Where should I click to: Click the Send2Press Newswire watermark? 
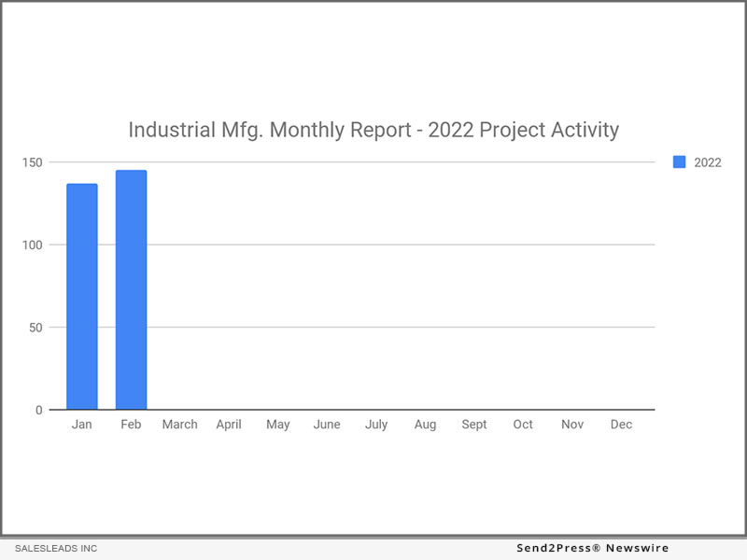(593, 548)
